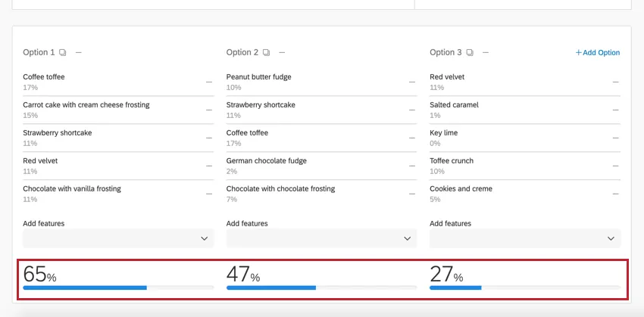Remove German chocolate fudge from Option 2
The height and width of the screenshot is (317, 644).
click(412, 166)
